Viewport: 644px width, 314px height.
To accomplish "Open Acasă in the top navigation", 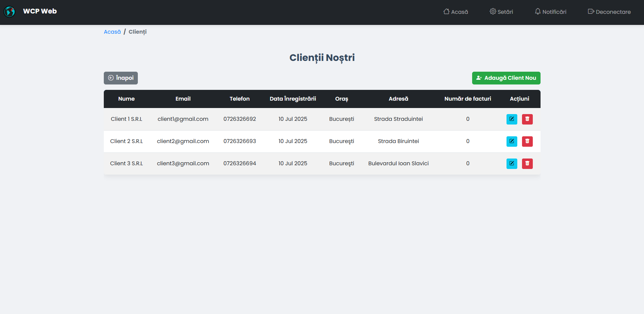I will click(x=456, y=12).
